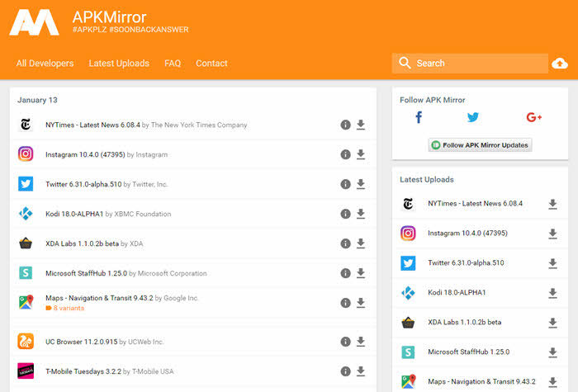Show info for NYTimes - Latest News 6.08.4
This screenshot has height=392, width=578.
pos(345,125)
